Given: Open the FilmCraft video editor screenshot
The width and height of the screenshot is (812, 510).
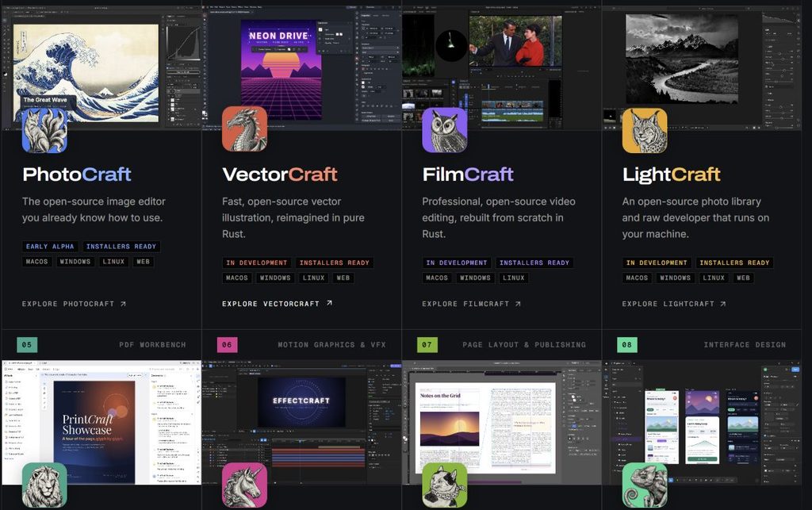Looking at the screenshot, I should 501,68.
